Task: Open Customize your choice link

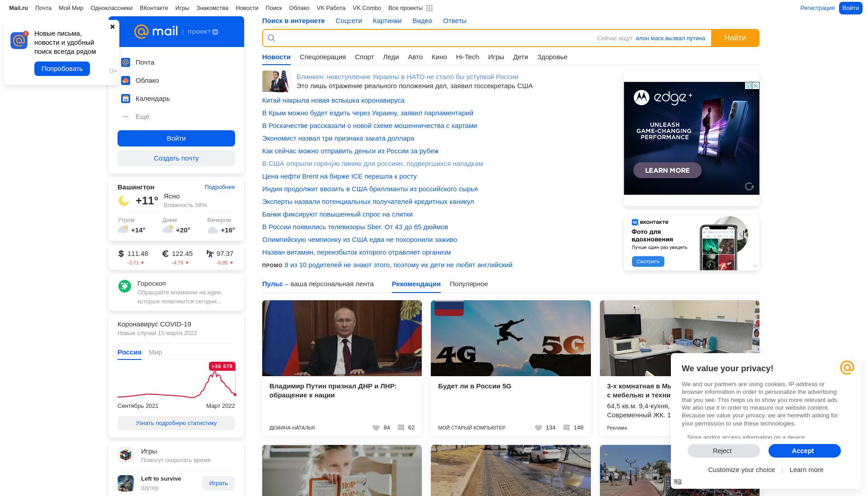Action: point(741,470)
